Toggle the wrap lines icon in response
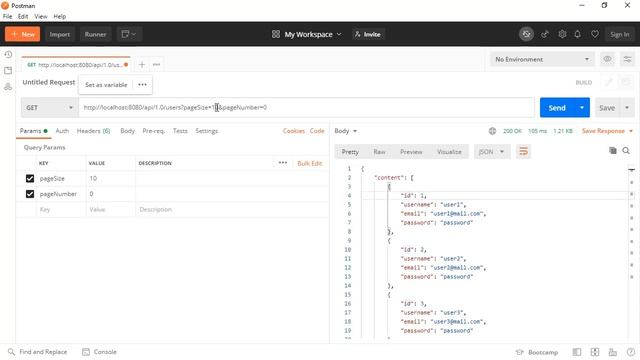 coord(523,152)
